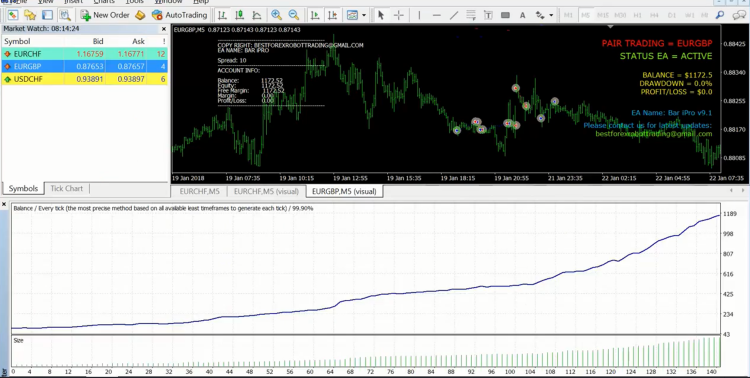Select the Crosshair cursor tool
The image size is (750, 378).
coord(398,15)
